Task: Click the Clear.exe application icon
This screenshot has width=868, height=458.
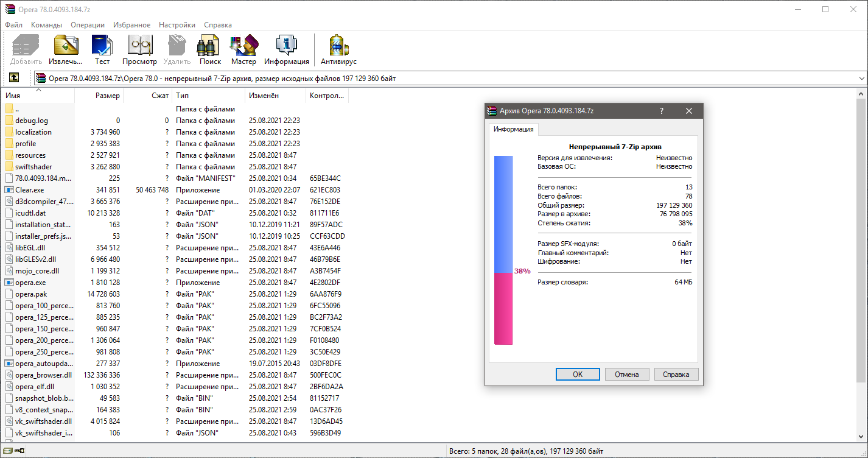Action: coord(9,190)
